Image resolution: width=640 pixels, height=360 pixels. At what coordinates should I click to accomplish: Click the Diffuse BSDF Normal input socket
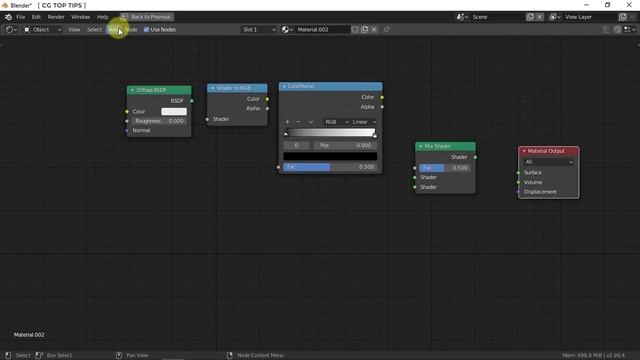tap(127, 131)
